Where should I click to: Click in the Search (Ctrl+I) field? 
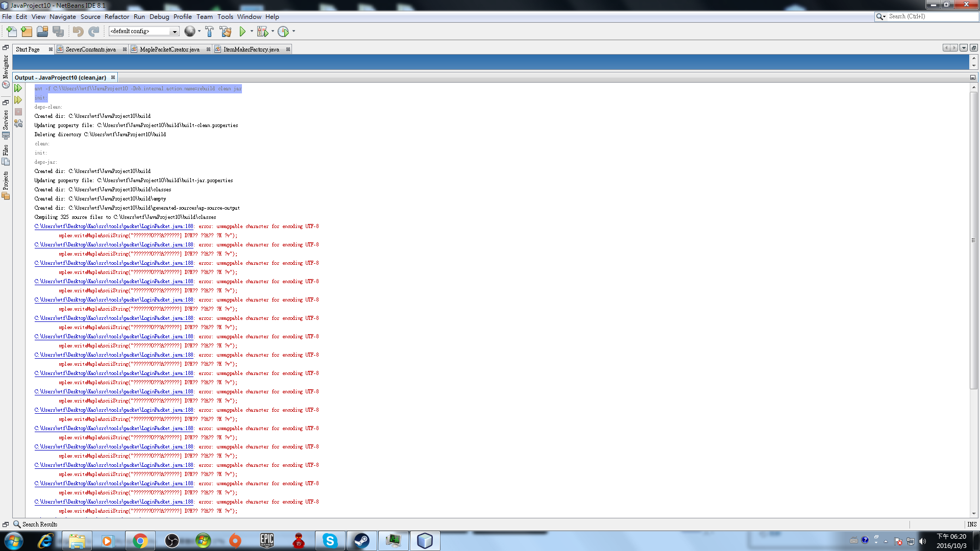click(x=932, y=17)
